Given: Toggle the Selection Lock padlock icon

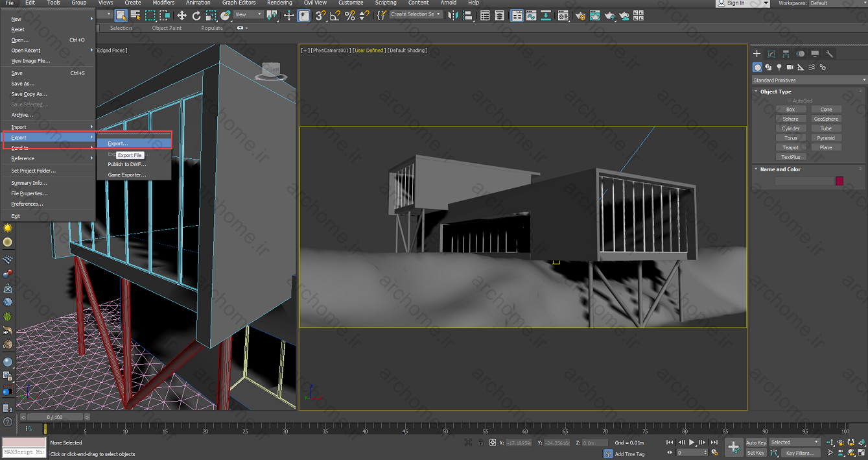Looking at the screenshot, I should tap(480, 442).
